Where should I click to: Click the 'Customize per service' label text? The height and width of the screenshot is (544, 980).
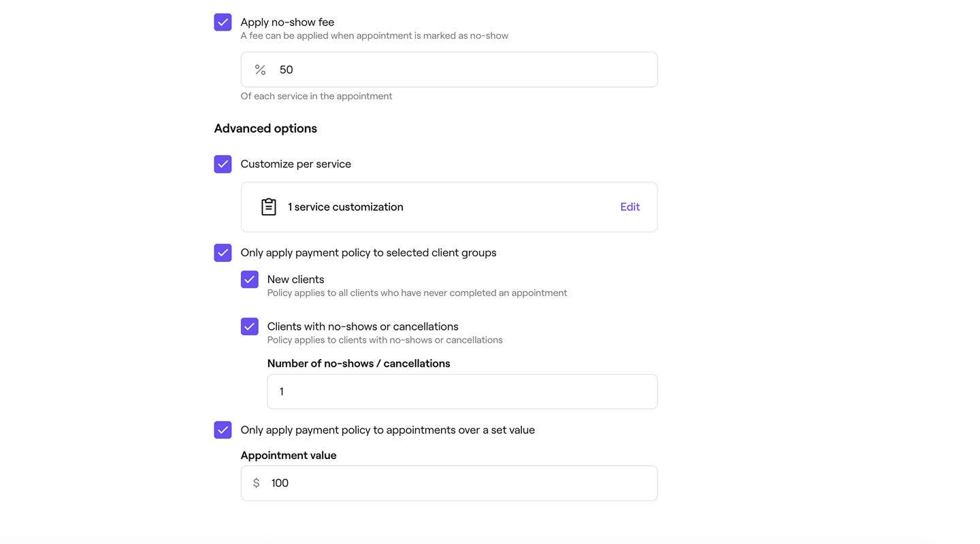click(x=295, y=165)
